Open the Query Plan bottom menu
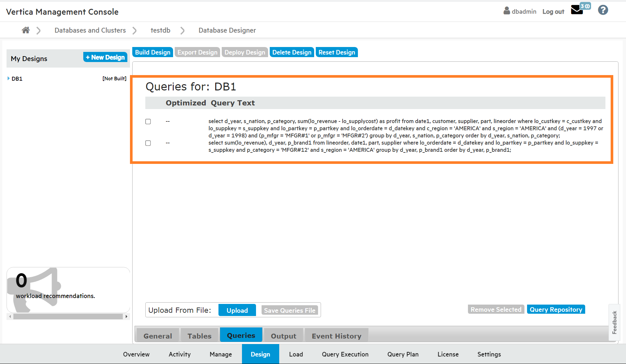This screenshot has height=364, width=626. coord(403,354)
